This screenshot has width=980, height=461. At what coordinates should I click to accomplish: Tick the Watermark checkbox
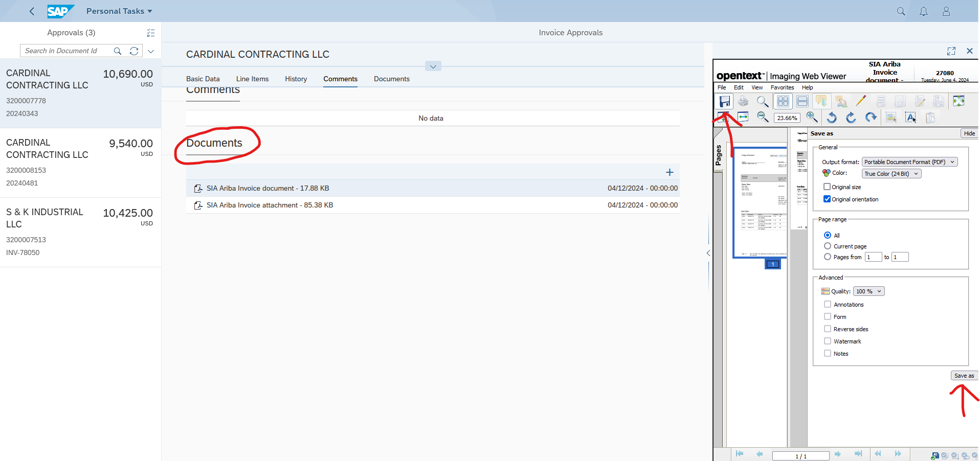828,341
